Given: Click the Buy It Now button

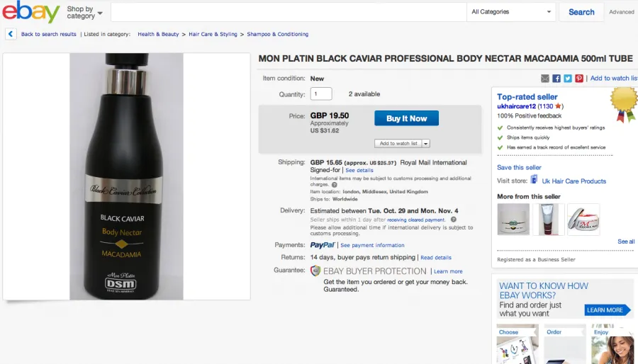Looking at the screenshot, I should click(406, 118).
